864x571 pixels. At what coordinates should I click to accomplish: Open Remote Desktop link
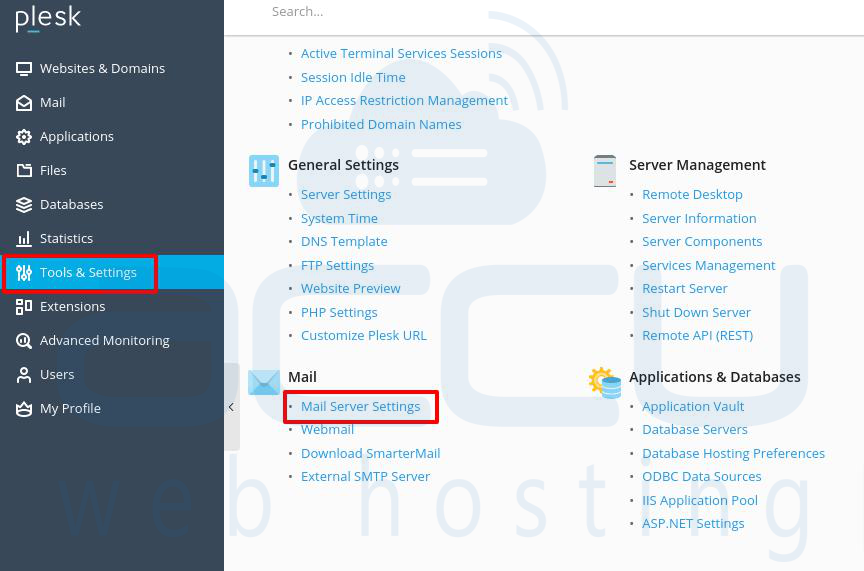pos(692,195)
